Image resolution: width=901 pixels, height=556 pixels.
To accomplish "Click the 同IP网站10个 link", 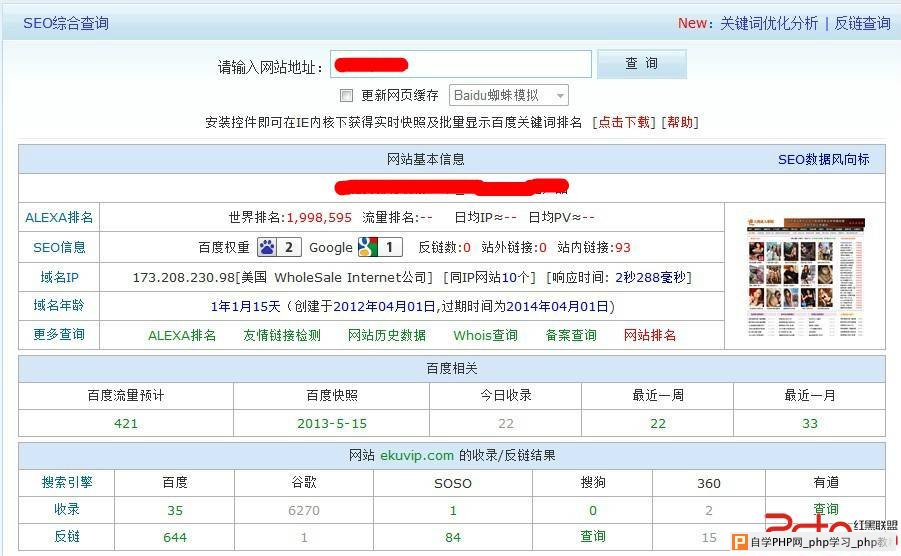I will click(490, 277).
